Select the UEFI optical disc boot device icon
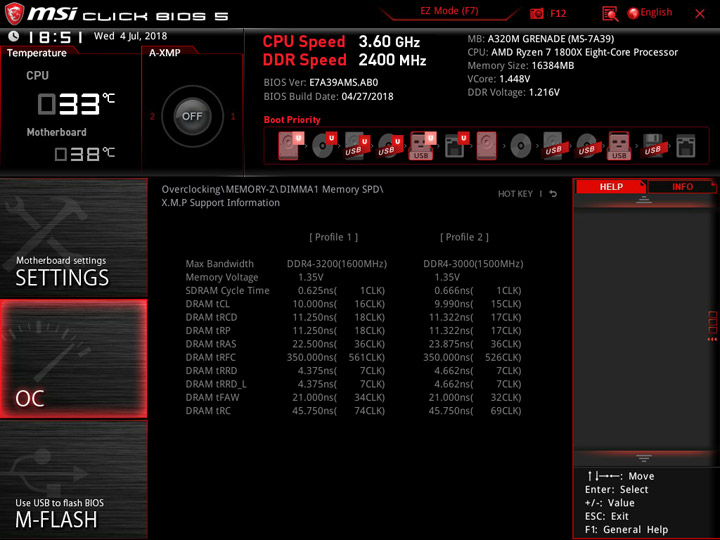The width and height of the screenshot is (720, 540). click(x=324, y=146)
